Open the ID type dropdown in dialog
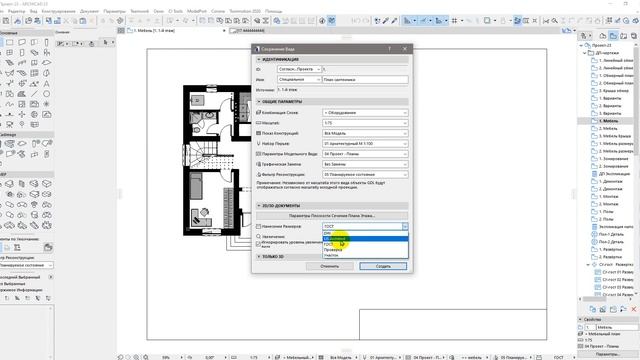Viewport: 640px width, 360px height. coord(299,69)
